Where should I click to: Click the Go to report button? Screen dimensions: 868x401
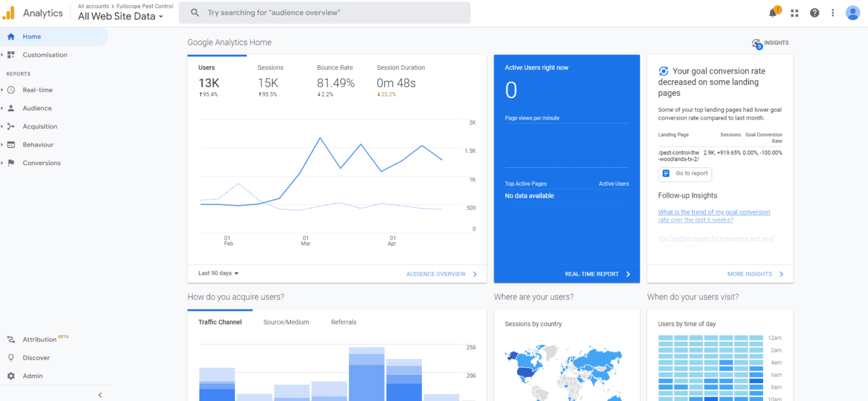click(x=685, y=174)
